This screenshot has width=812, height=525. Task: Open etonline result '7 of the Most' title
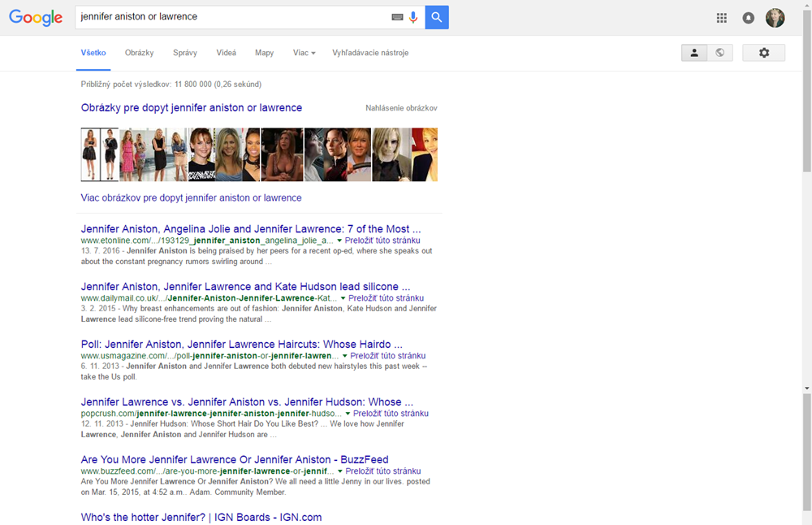click(x=251, y=229)
